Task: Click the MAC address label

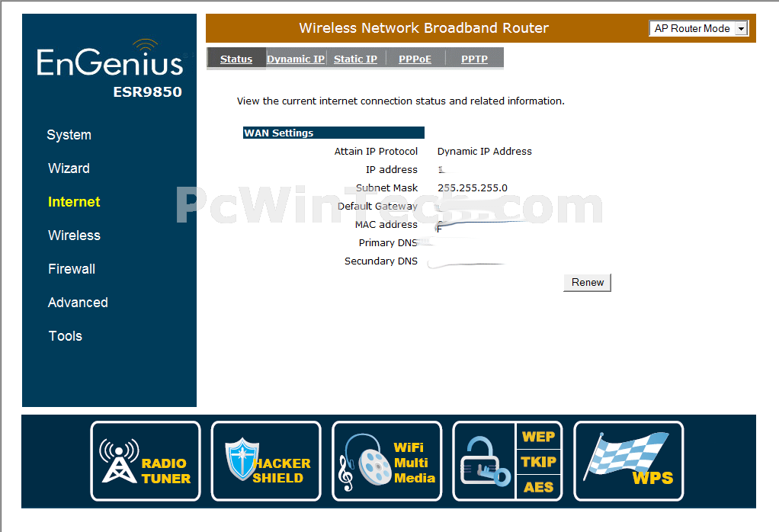Action: (386, 225)
